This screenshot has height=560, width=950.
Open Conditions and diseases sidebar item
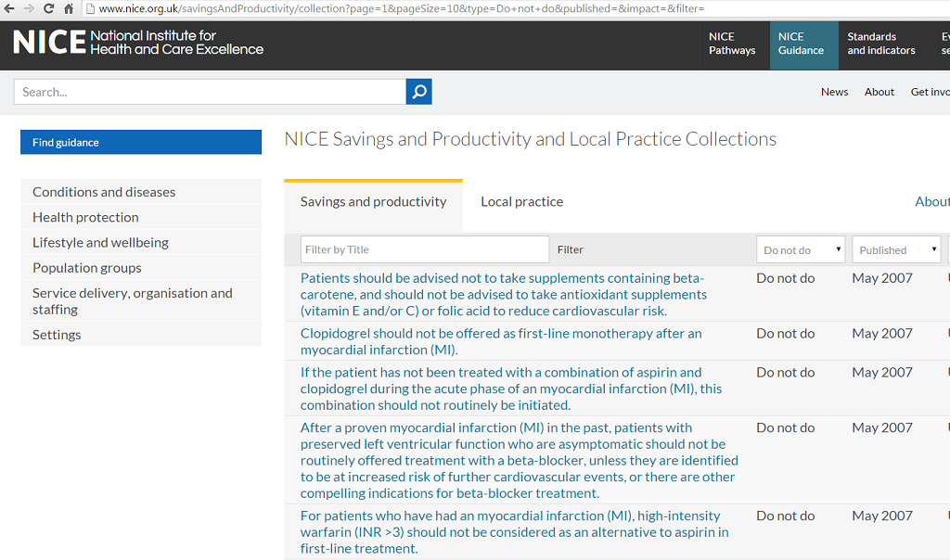(x=141, y=191)
